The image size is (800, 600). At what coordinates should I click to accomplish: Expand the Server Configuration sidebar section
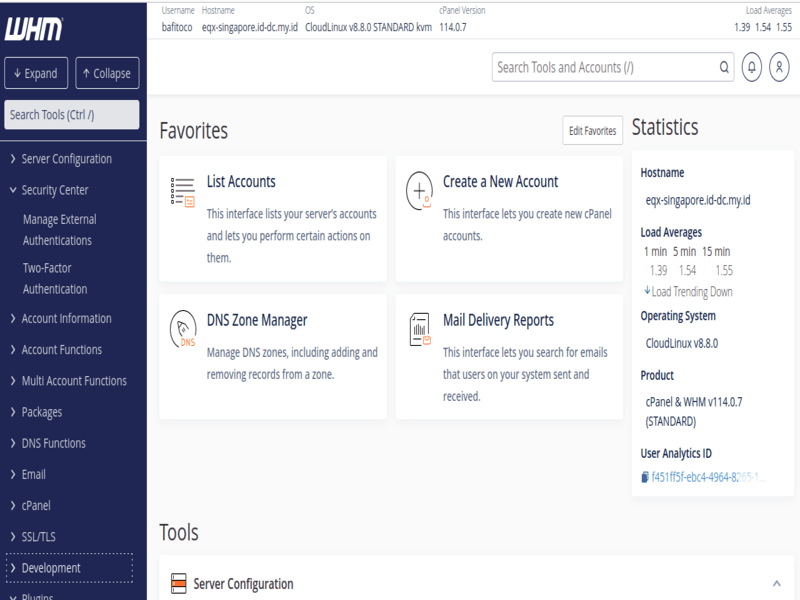click(66, 159)
